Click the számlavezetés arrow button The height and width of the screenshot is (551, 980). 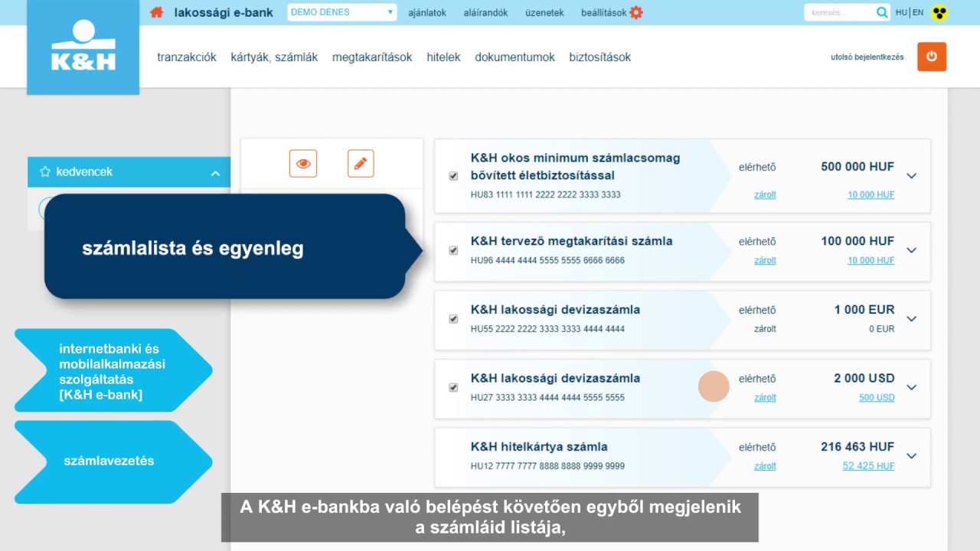click(x=113, y=461)
